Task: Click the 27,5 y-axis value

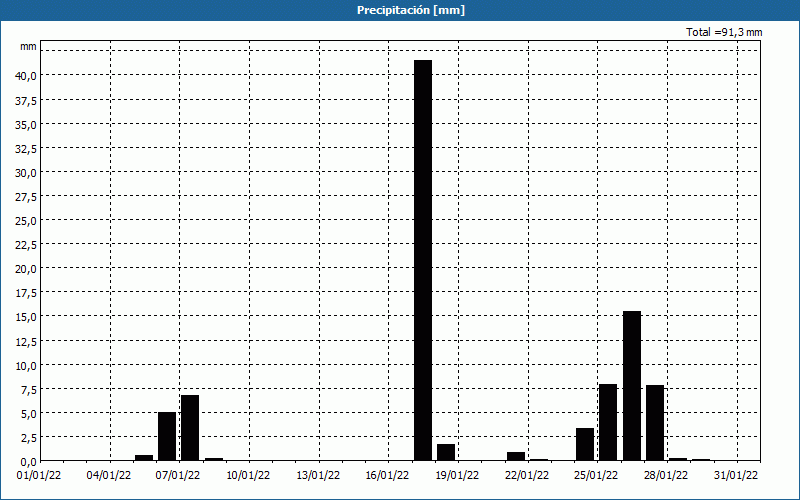Action: [26, 196]
